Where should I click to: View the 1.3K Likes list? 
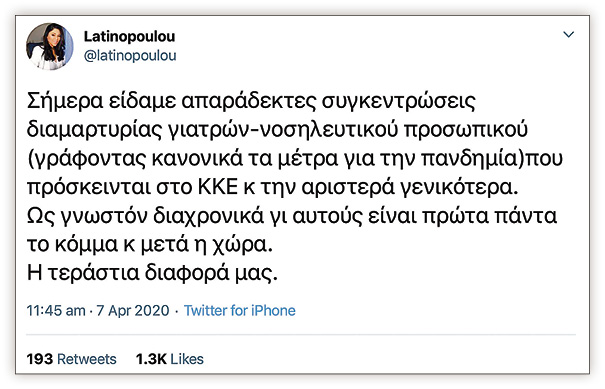coord(169,359)
